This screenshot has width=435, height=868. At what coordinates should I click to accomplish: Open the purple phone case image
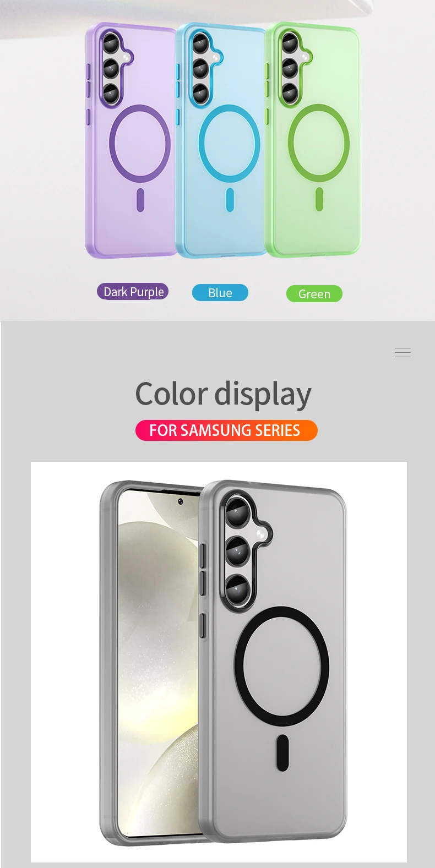131,140
